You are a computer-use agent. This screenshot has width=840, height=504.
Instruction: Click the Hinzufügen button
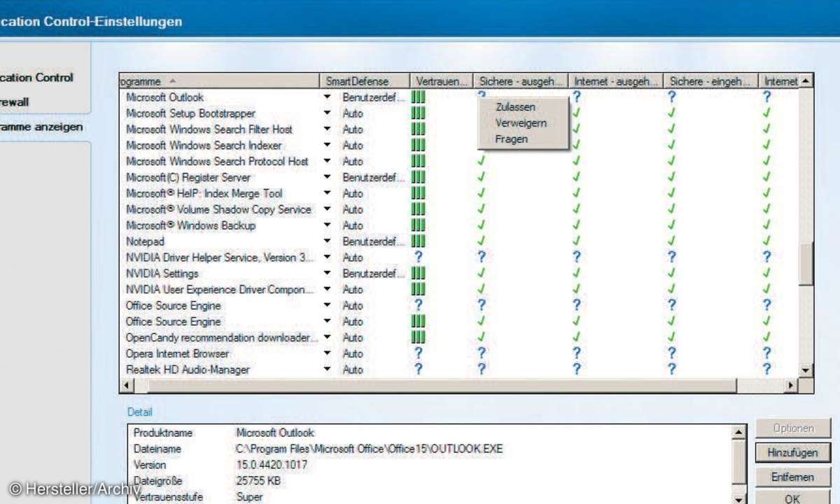point(792,453)
